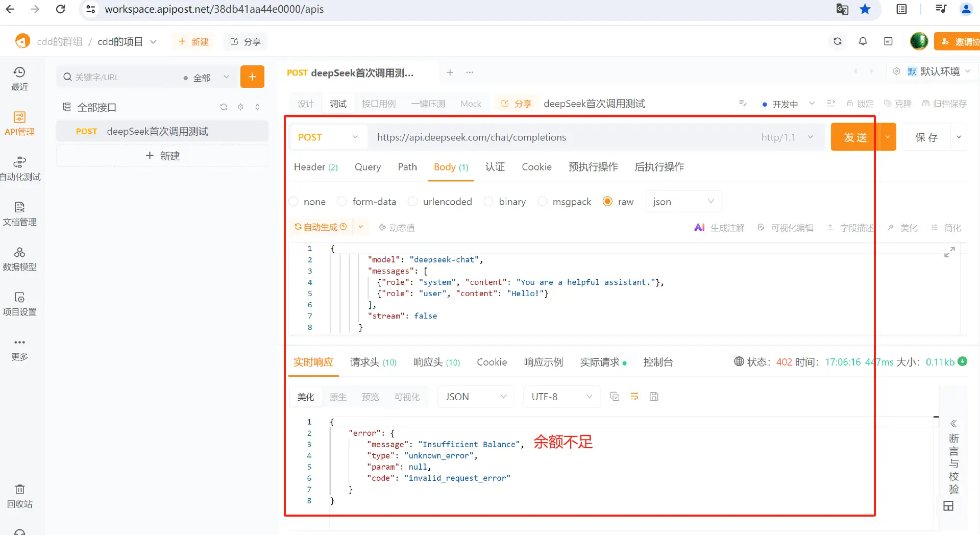The height and width of the screenshot is (535, 980).
Task: Click the layout grid icon below 断言与校验
Action: (x=948, y=506)
